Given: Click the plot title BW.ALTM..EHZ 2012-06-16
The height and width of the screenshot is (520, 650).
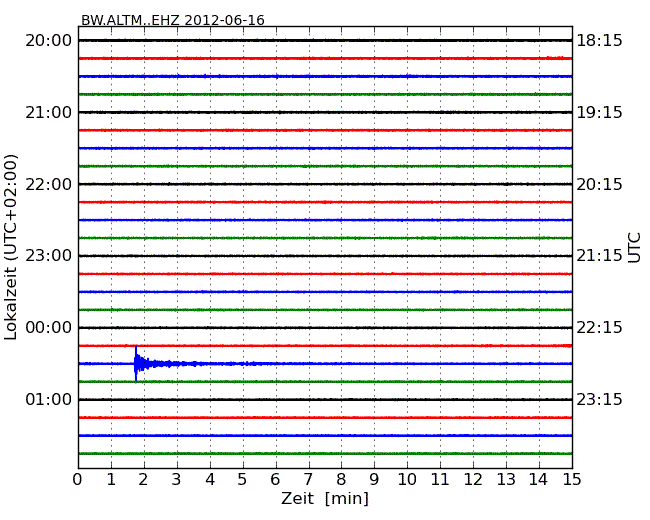Looking at the screenshot, I should point(172,20).
